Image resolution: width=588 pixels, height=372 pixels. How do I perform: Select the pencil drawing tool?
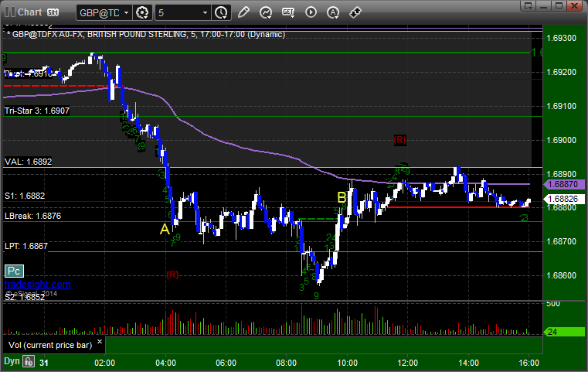[x=243, y=12]
